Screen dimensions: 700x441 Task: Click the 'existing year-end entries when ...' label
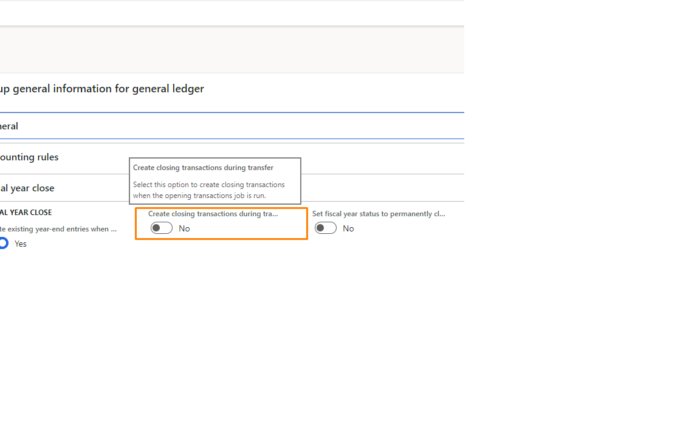click(58, 229)
